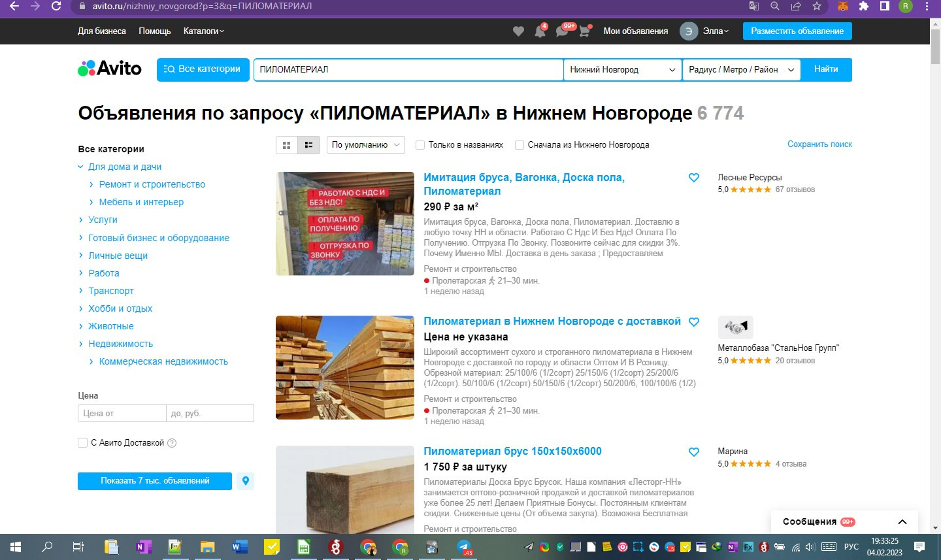Viewport: 941px width, 560px height.
Task: Open messages via the chat bubble icon
Action: point(562,31)
